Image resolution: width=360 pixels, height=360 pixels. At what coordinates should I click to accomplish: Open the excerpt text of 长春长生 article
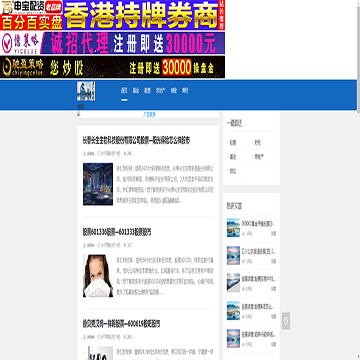165,184
